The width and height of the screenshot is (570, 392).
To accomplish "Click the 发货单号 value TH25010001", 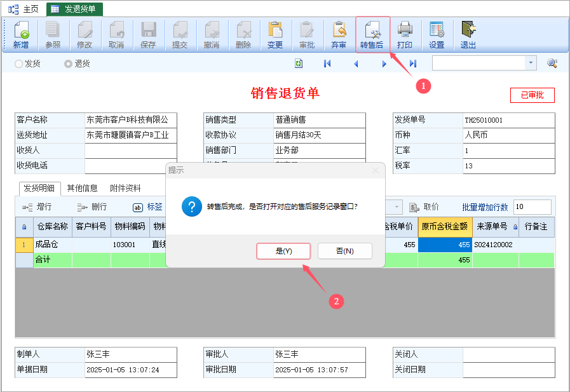I will click(509, 120).
